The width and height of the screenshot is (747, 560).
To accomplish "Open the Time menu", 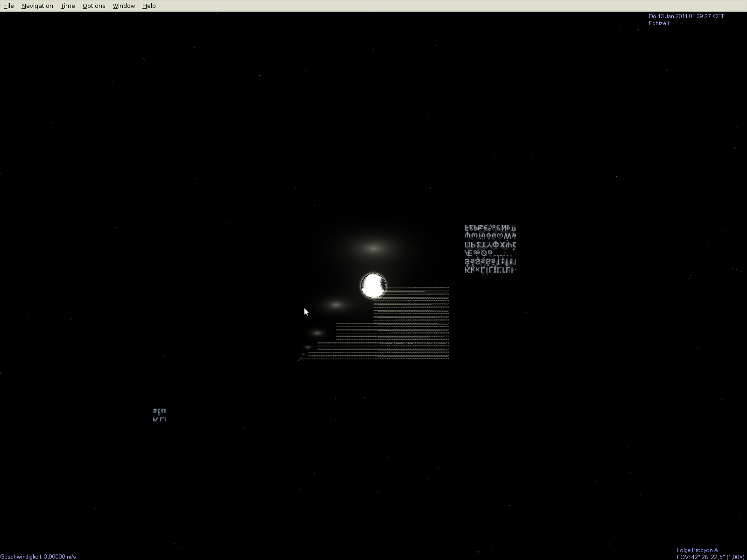I will click(x=68, y=6).
